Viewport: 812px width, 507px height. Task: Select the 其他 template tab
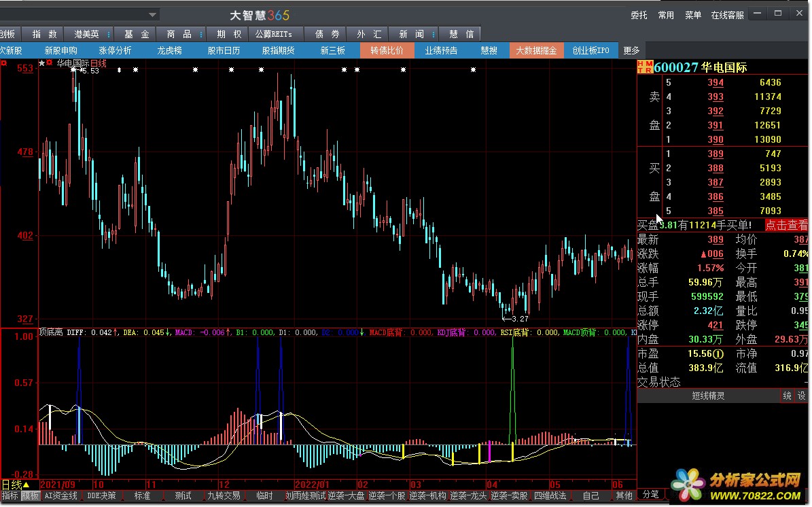click(624, 495)
